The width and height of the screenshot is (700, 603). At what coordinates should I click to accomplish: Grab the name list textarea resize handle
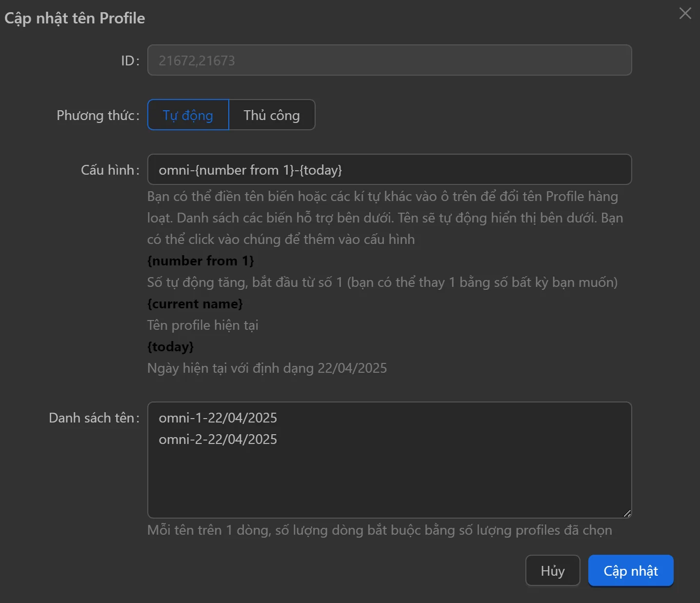pos(627,513)
